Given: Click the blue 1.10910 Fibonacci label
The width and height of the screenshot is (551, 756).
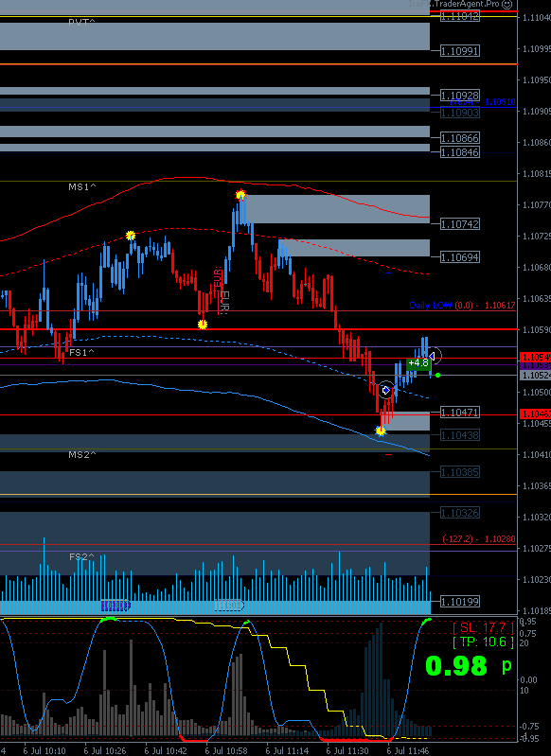Looking at the screenshot, I should pyautogui.click(x=483, y=102).
